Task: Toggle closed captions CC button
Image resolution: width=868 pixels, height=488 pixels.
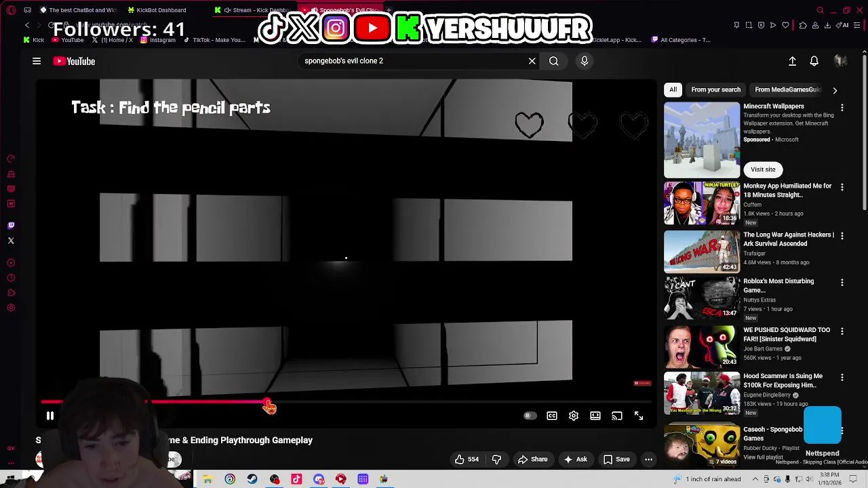Action: pyautogui.click(x=552, y=415)
